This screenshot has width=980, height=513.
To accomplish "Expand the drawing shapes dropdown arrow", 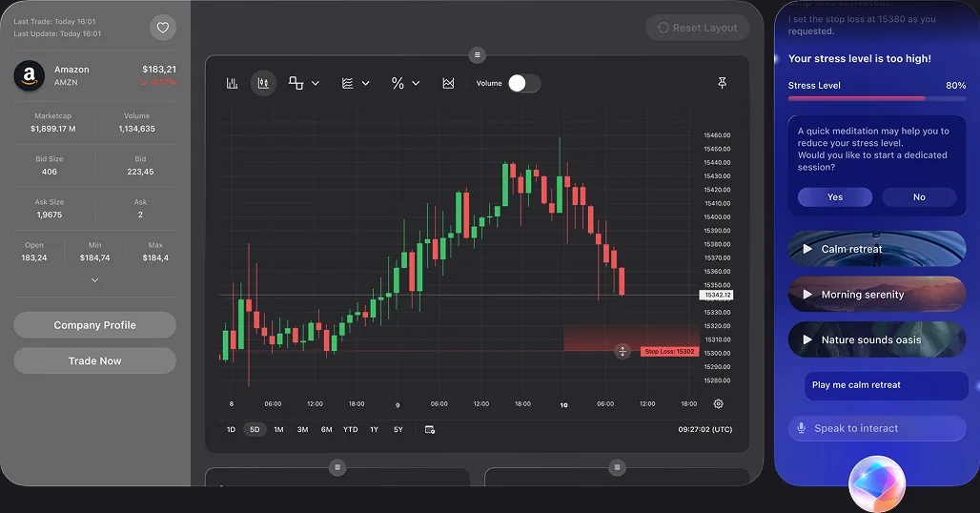I will tap(316, 83).
